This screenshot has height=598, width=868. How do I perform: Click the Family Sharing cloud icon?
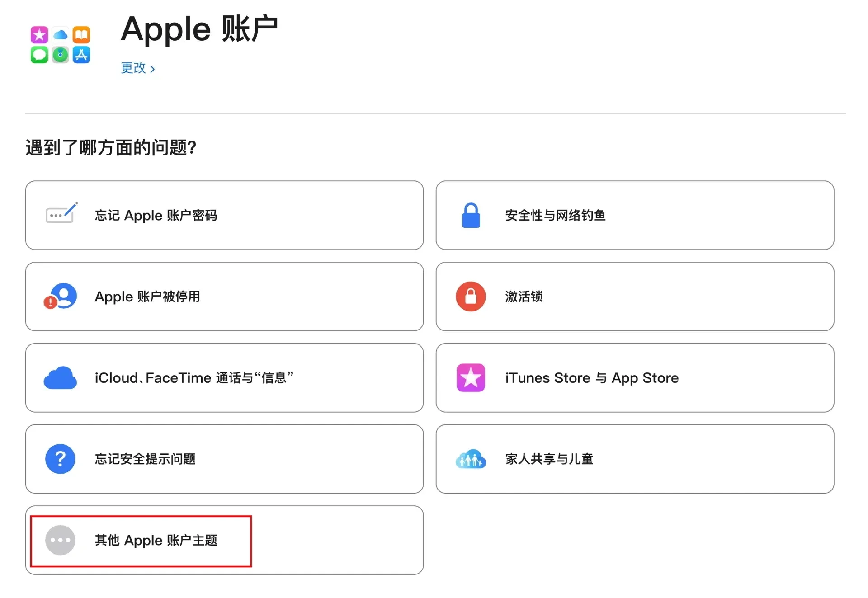[471, 459]
